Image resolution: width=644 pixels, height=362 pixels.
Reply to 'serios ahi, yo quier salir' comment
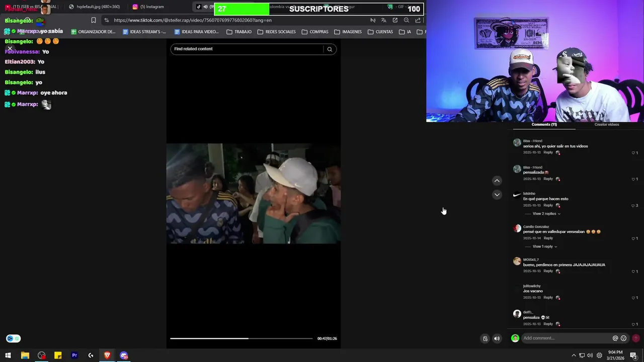548,152
